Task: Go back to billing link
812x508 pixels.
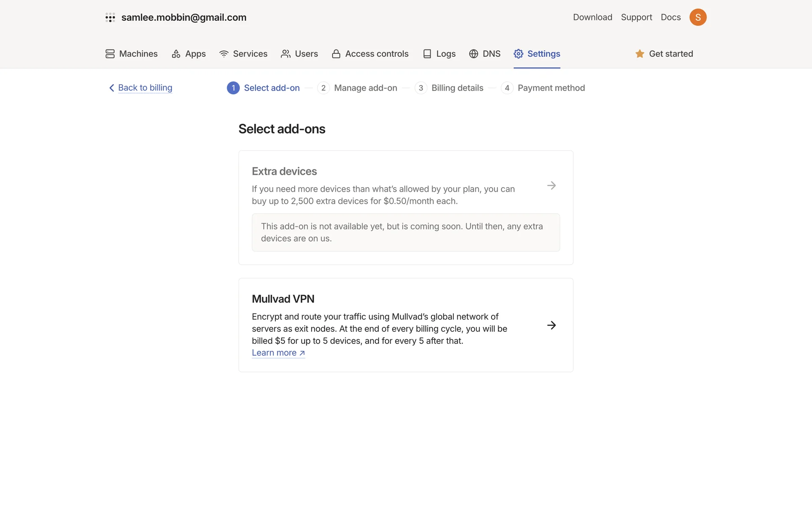Action: pos(145,88)
